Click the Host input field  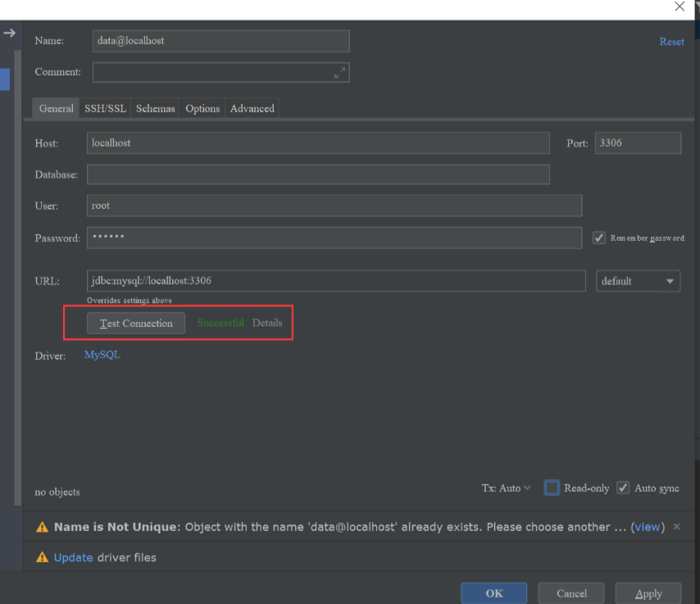318,143
